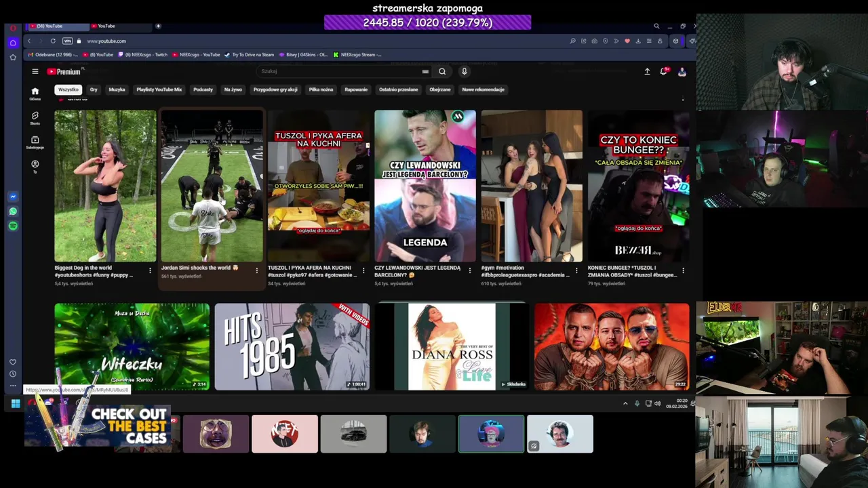Open the Hits 1985 video thumbnail

coord(292,346)
